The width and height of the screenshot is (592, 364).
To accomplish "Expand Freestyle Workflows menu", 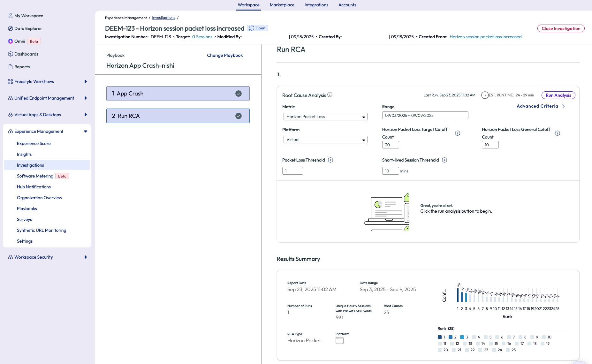I will 85,81.
